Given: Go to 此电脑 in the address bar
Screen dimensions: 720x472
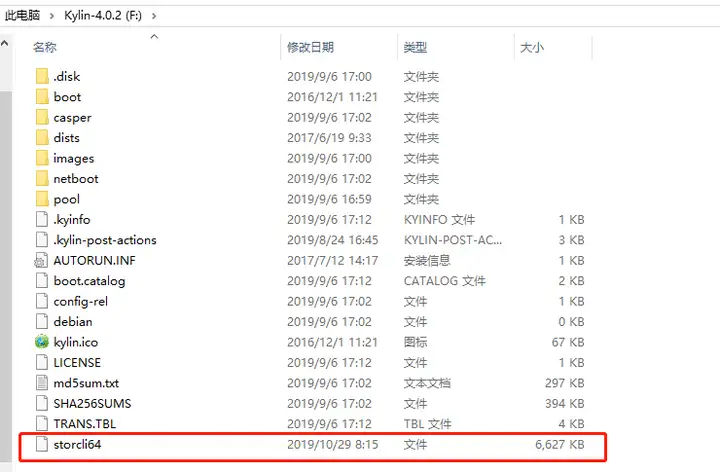Looking at the screenshot, I should 22,16.
